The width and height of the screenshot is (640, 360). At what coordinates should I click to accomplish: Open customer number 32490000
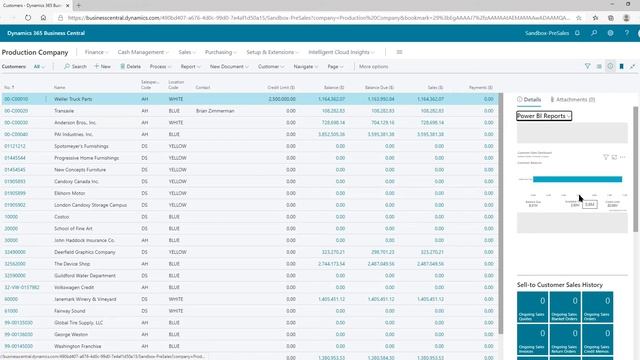(15, 252)
